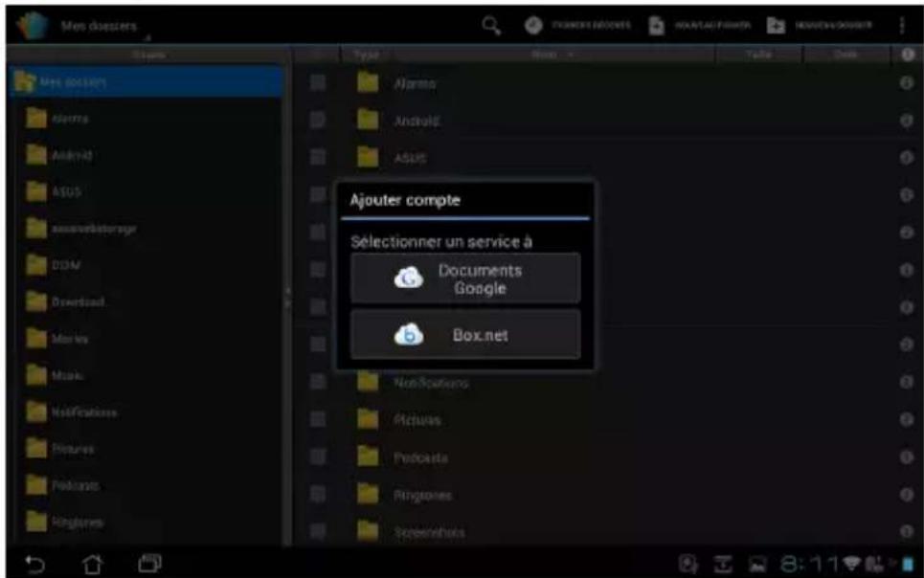This screenshot has width=924, height=578.
Task: Open Ringtones folder in sidebar tree
Action: click(65, 522)
